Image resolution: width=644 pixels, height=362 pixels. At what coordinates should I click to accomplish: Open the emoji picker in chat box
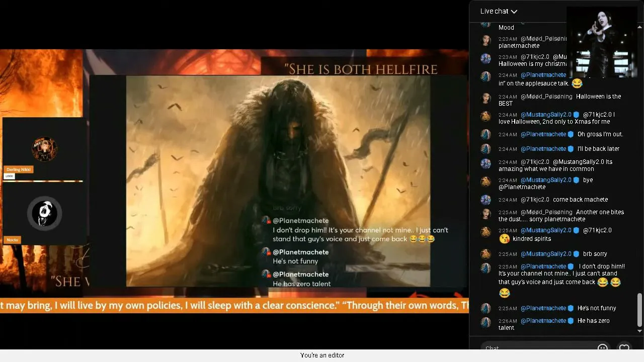coord(602,348)
